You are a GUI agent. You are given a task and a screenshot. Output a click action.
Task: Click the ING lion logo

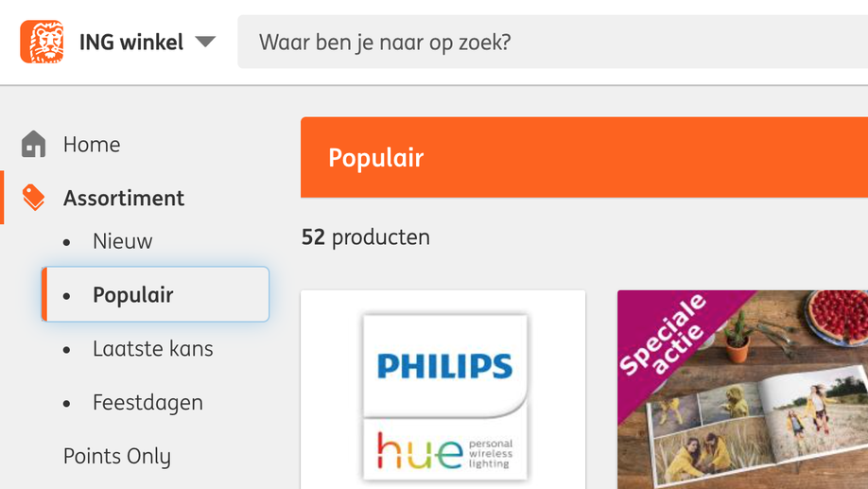42,42
